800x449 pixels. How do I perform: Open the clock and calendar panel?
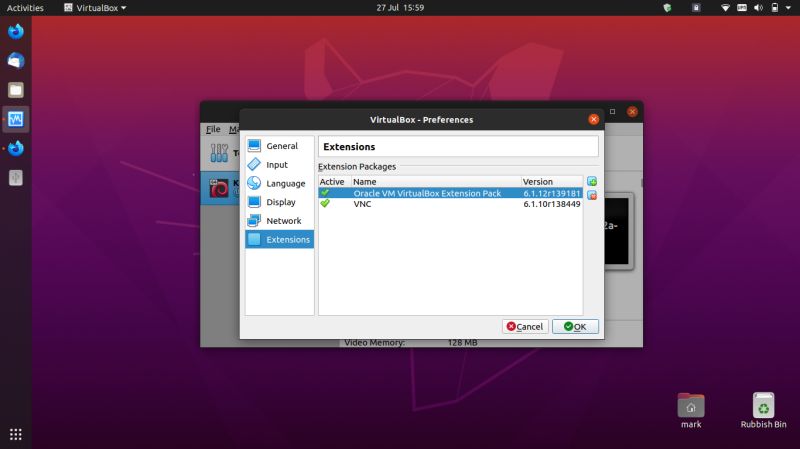(400, 8)
